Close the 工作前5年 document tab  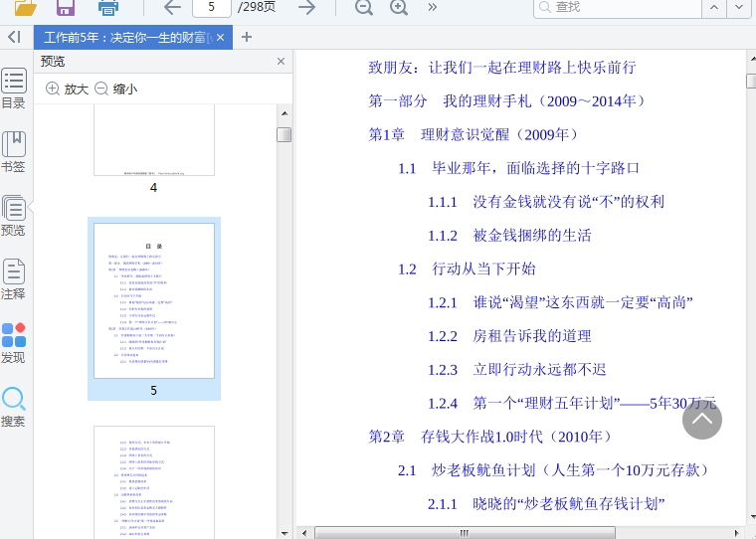(221, 37)
